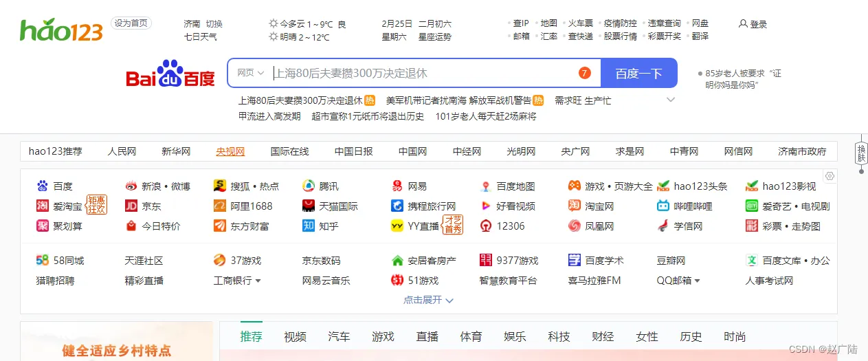Open the Tencent penguin icon

[309, 186]
